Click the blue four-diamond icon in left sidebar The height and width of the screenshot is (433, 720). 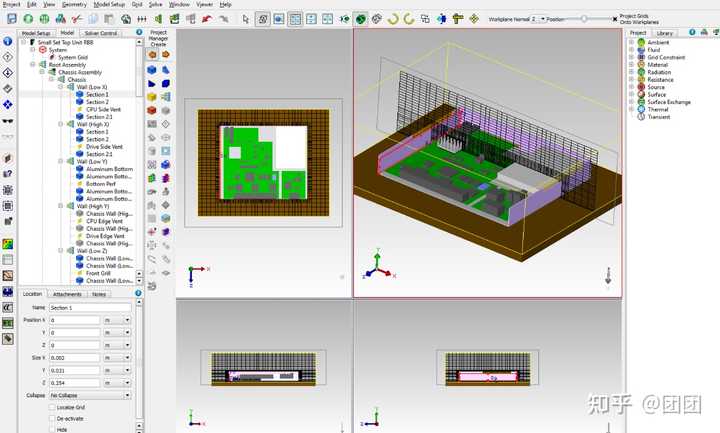click(x=8, y=105)
